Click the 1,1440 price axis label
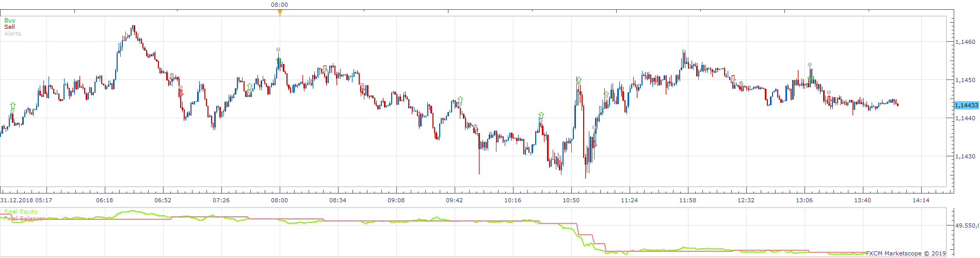Screen dimensions: 980x258 966,118
